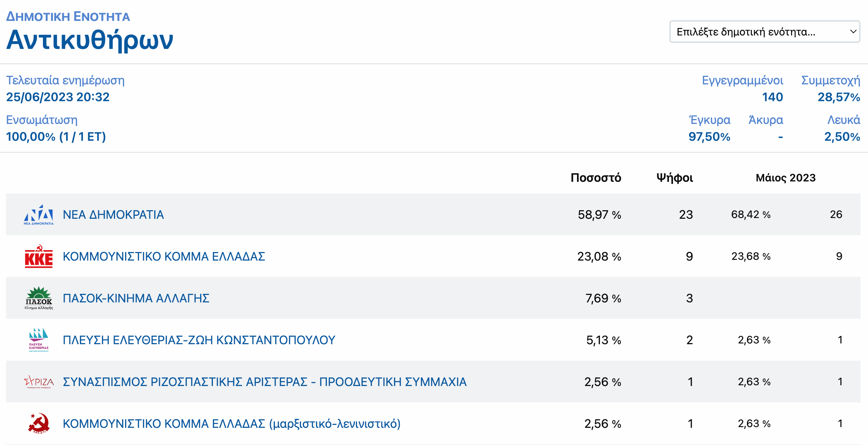Click the Εγγεγραμμένοι count 140
This screenshot has height=445, width=868.
pos(772,97)
